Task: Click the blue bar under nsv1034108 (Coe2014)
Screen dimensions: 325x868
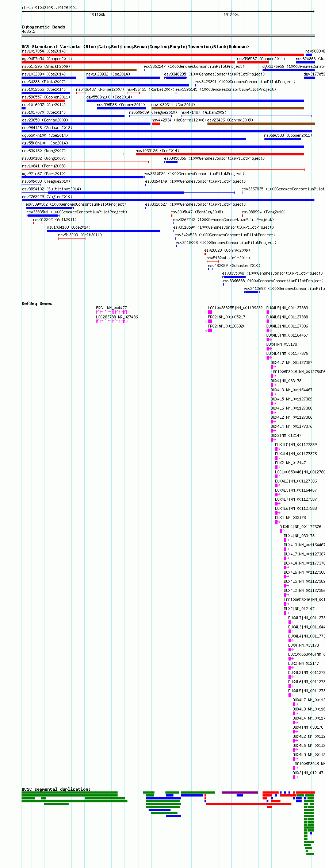Action: tap(104, 231)
